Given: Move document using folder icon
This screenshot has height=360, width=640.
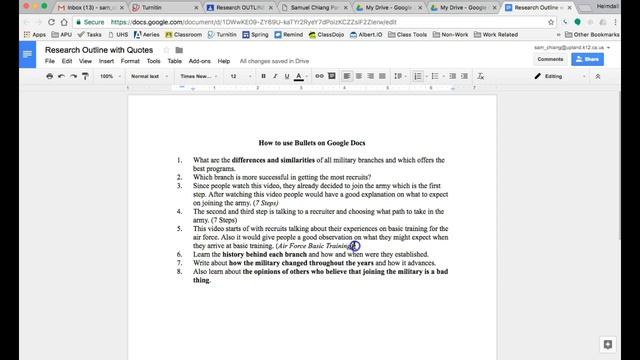Looking at the screenshot, I should click(x=179, y=50).
